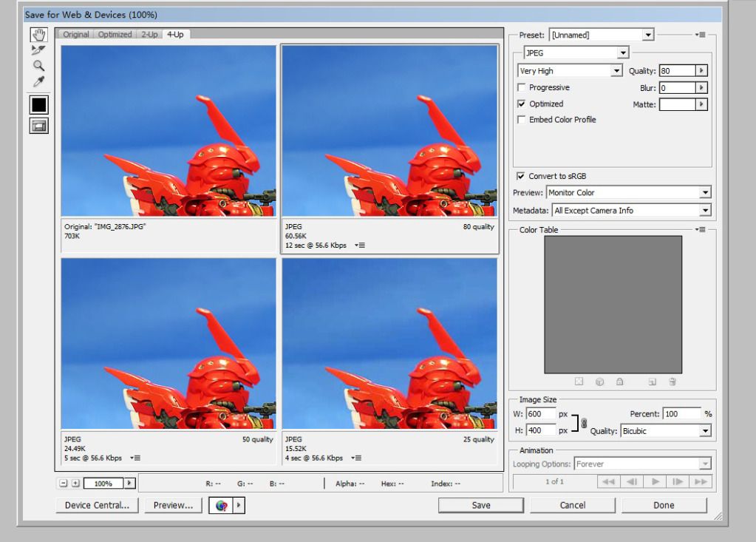Click the image Height field
756x542 pixels.
tap(540, 430)
